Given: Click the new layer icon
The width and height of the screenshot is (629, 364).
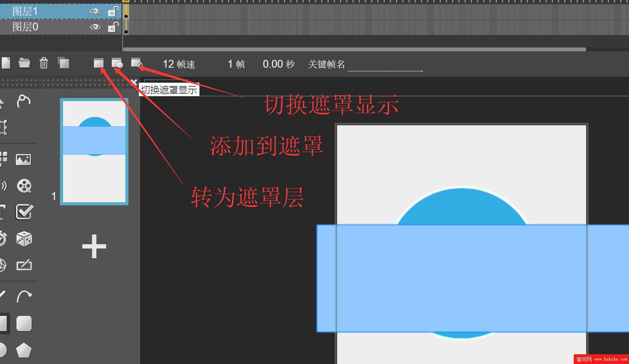Looking at the screenshot, I should [6, 63].
